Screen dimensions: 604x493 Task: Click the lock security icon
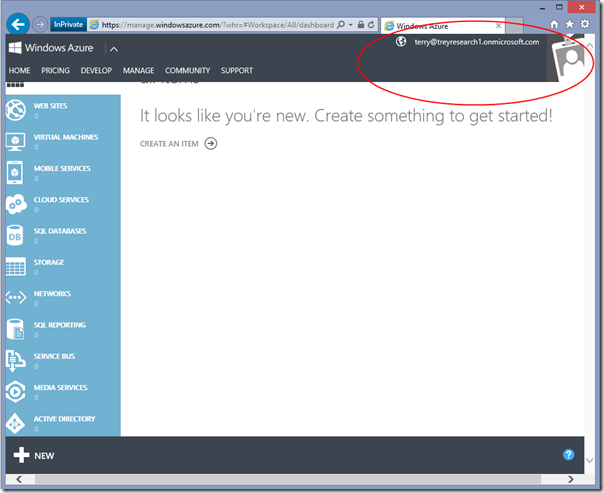point(361,25)
